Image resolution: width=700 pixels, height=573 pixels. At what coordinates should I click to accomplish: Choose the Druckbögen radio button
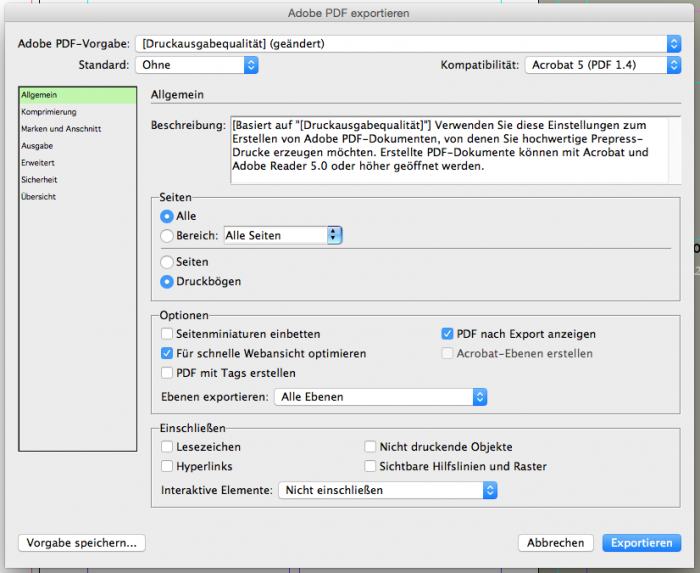coord(167,282)
